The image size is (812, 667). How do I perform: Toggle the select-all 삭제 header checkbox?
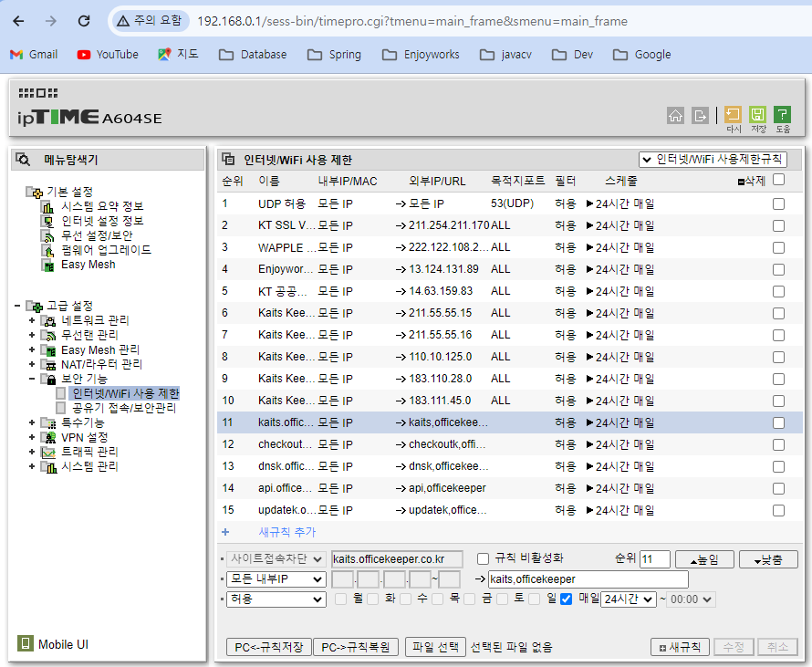click(778, 180)
